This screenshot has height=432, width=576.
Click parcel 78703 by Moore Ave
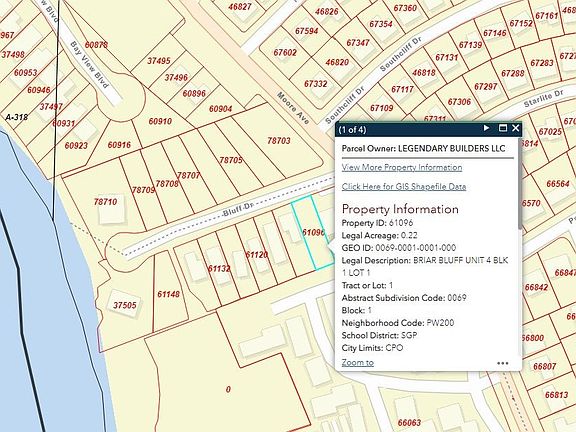(x=278, y=141)
